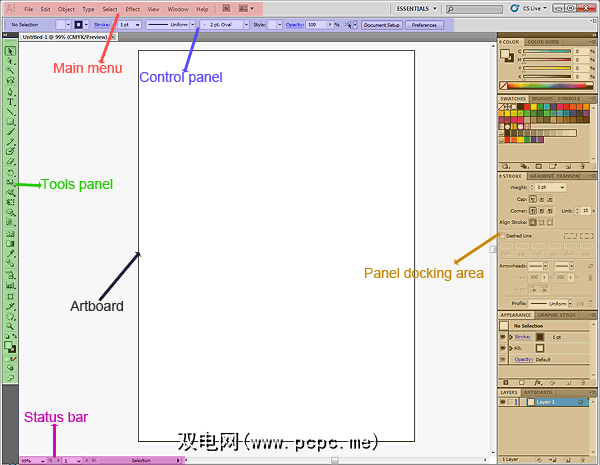Enable the Dashed Line checkbox

click(502, 236)
